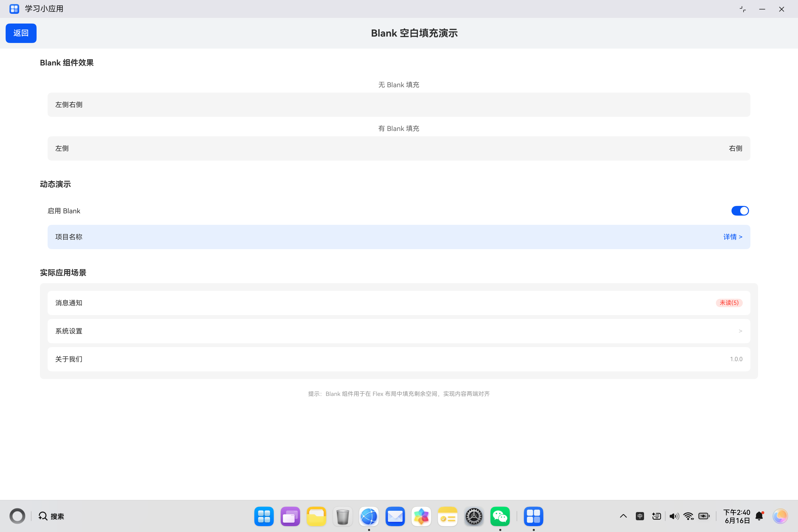Click the 右侧 text in Blank row
Viewport: 798px width, 532px height.
tap(736, 148)
